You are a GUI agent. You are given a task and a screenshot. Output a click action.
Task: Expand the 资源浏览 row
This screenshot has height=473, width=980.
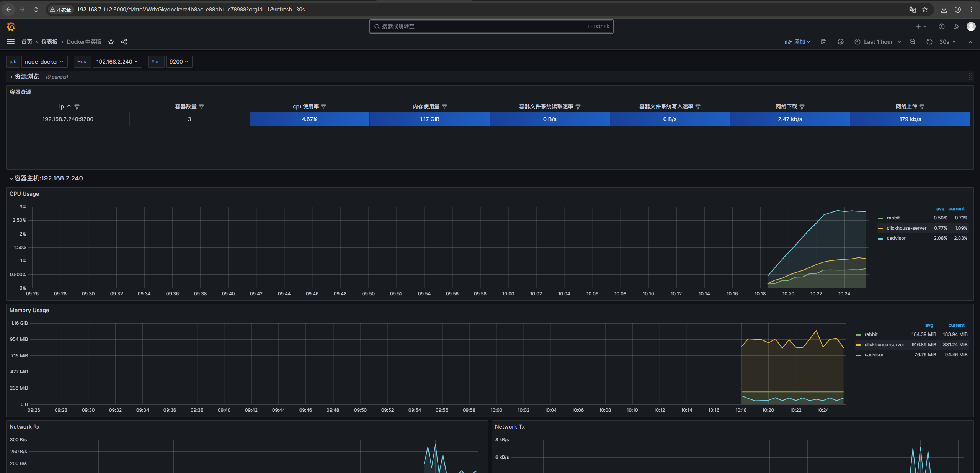point(26,77)
